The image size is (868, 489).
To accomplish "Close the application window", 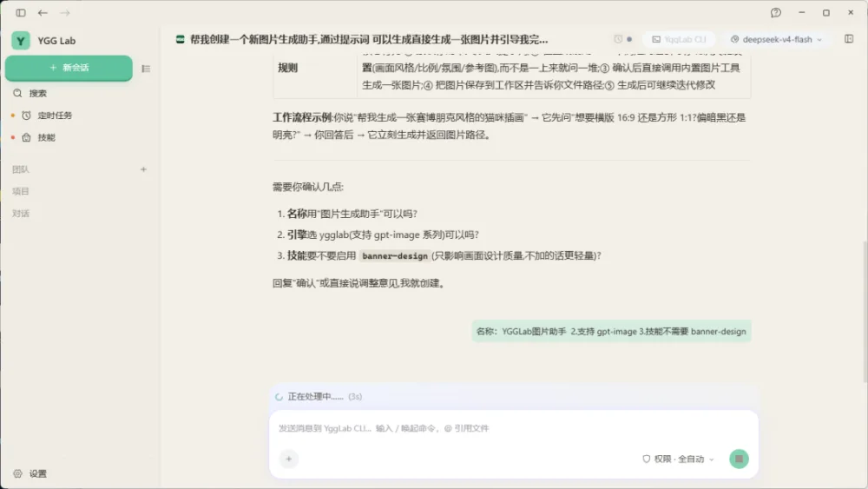I will 851,12.
